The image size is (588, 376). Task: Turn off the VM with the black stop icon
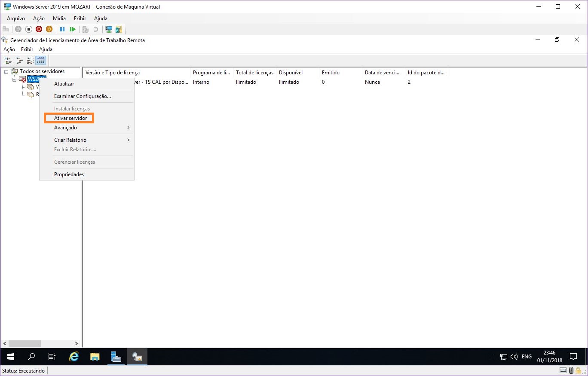click(x=28, y=29)
